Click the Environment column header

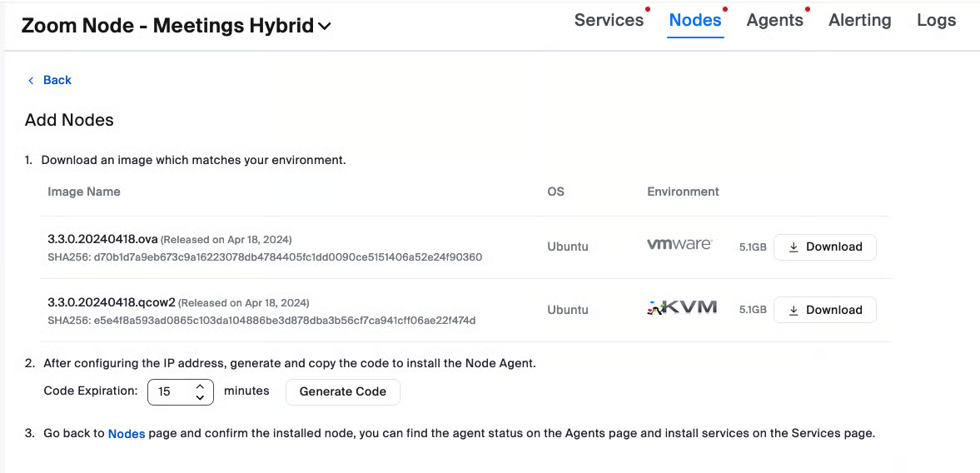[x=683, y=192]
